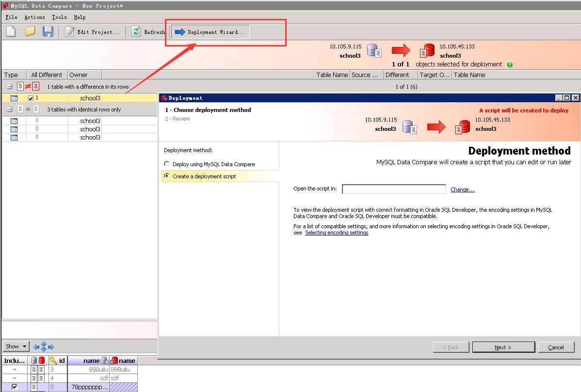Uncheck the school3 table with differences
This screenshot has width=581, height=392.
(x=31, y=98)
